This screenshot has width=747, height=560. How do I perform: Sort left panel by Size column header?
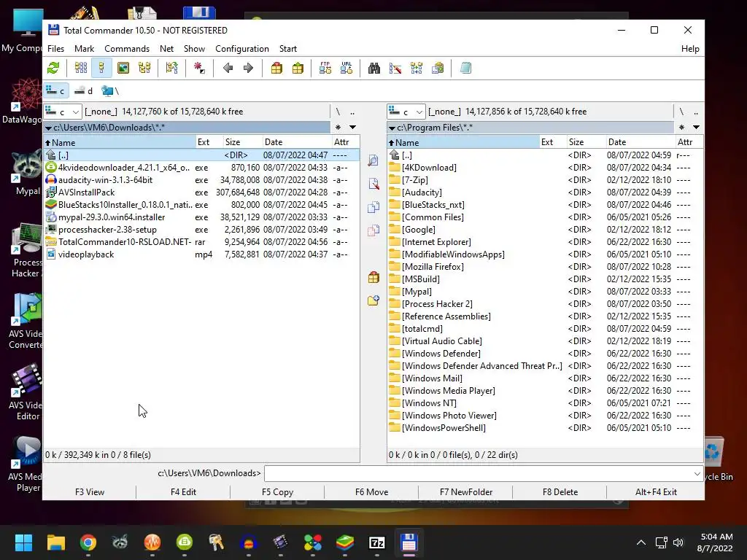(242, 142)
